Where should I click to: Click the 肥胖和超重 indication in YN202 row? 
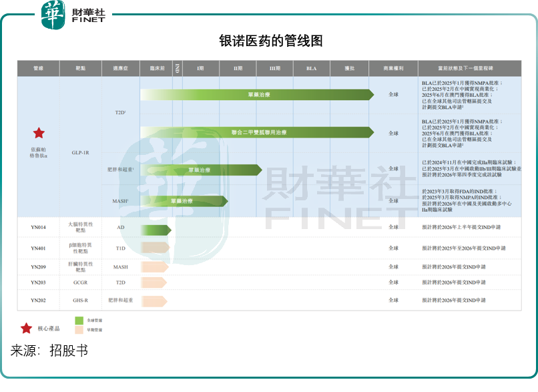121,301
